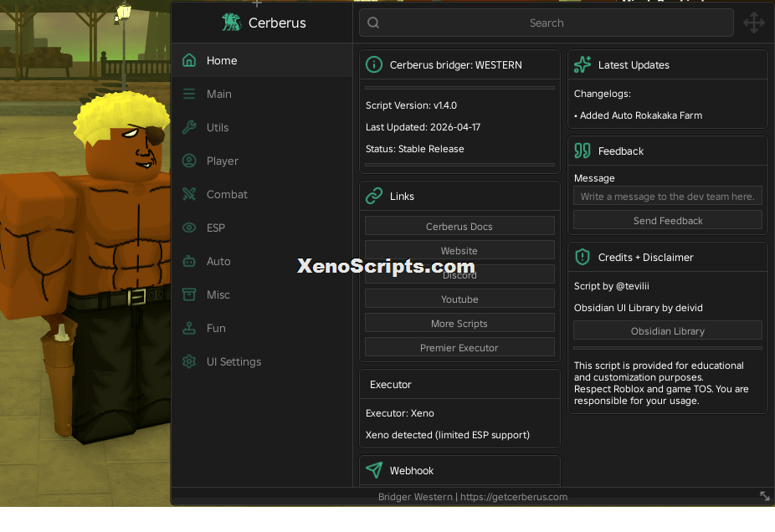The height and width of the screenshot is (532, 775).
Task: Open the Obsidian Library button
Action: click(x=668, y=330)
